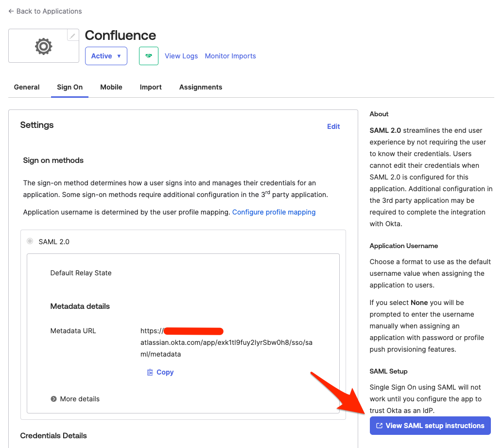Click the pencil edit icon on app logo

point(73,36)
